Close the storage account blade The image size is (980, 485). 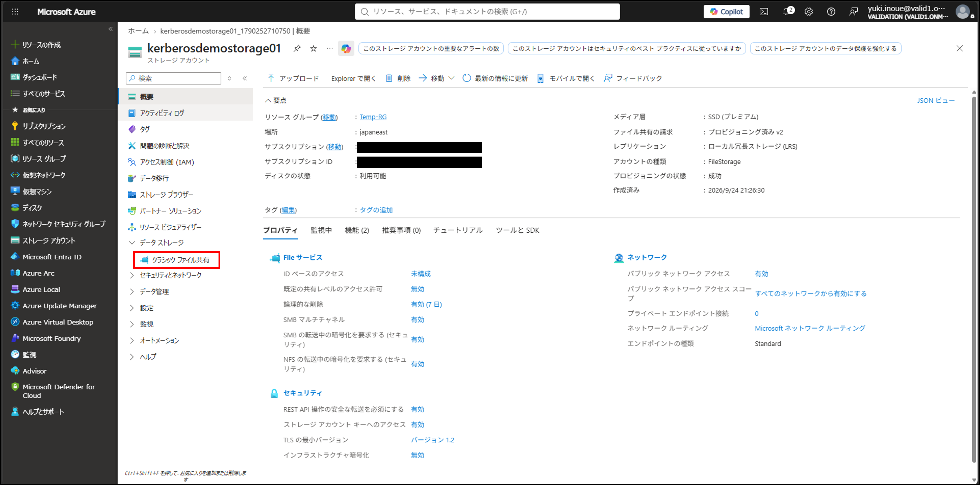(960, 48)
